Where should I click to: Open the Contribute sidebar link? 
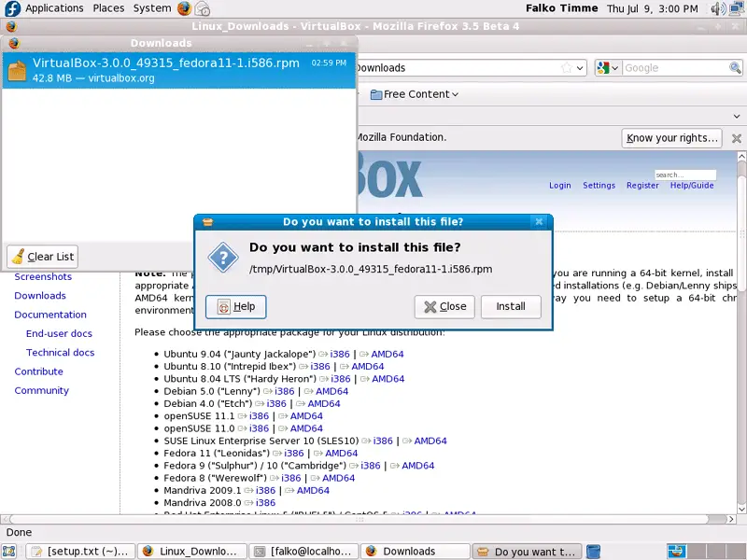[38, 371]
